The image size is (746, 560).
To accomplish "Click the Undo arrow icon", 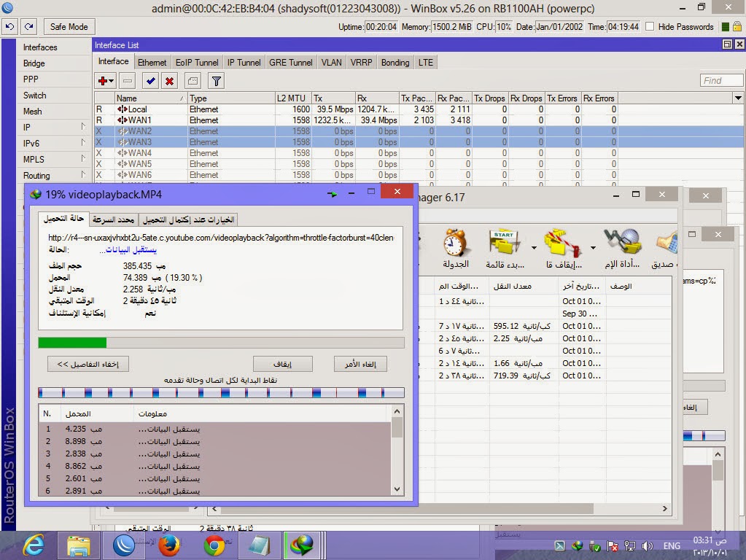I will coord(10,27).
